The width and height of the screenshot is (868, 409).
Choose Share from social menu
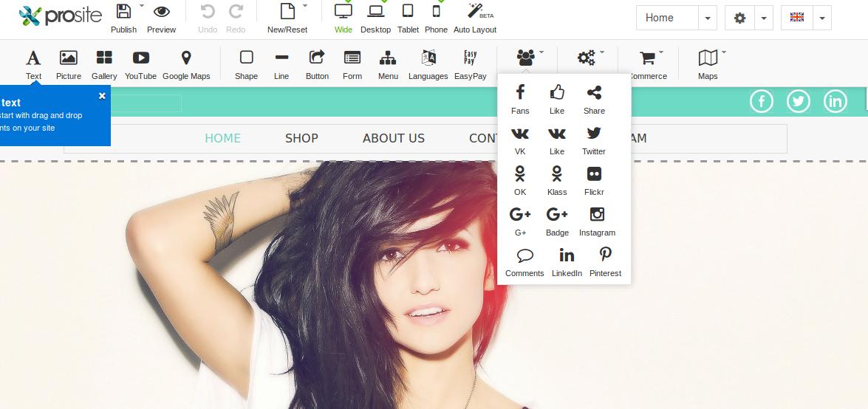[x=594, y=99]
